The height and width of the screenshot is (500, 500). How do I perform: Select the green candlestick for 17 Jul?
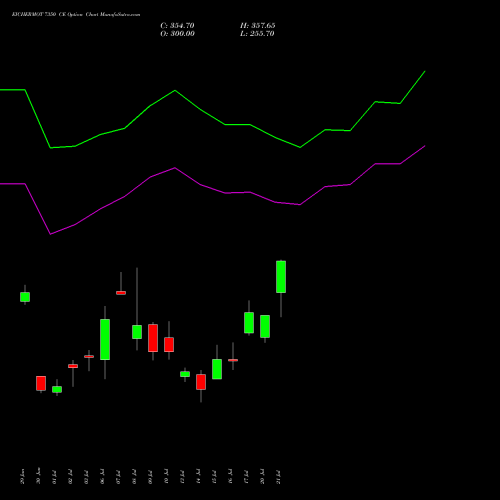pyautogui.click(x=249, y=323)
